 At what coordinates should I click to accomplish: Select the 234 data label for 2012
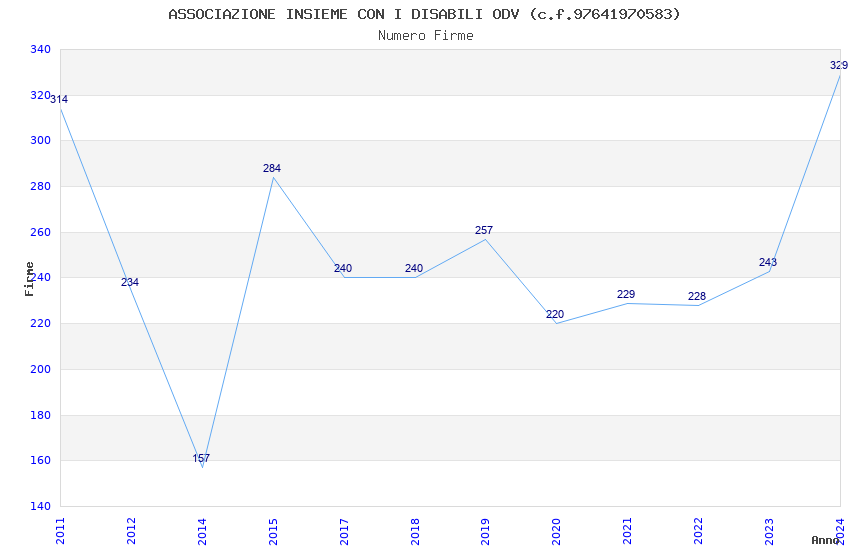point(130,282)
